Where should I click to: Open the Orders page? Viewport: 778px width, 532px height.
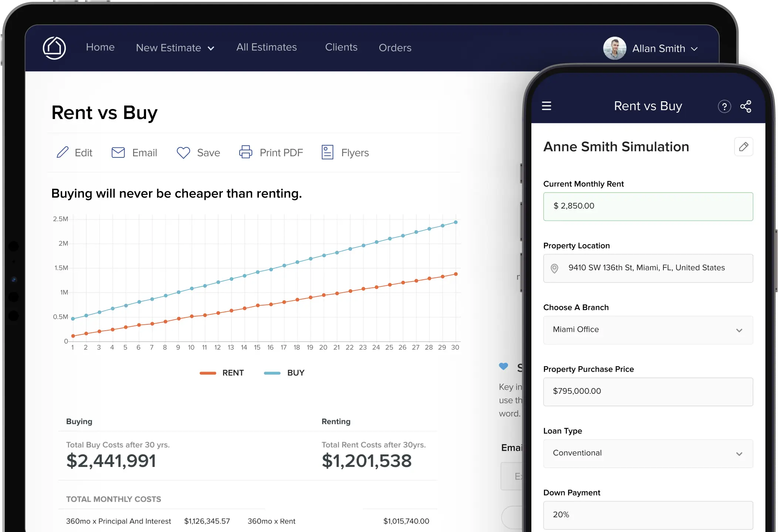click(x=395, y=48)
